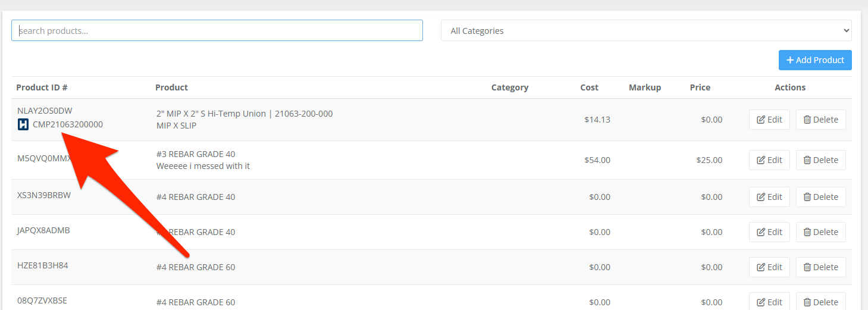This screenshot has height=310, width=868.
Task: Edit product 08Q7ZVXBSE
Action: 769,302
